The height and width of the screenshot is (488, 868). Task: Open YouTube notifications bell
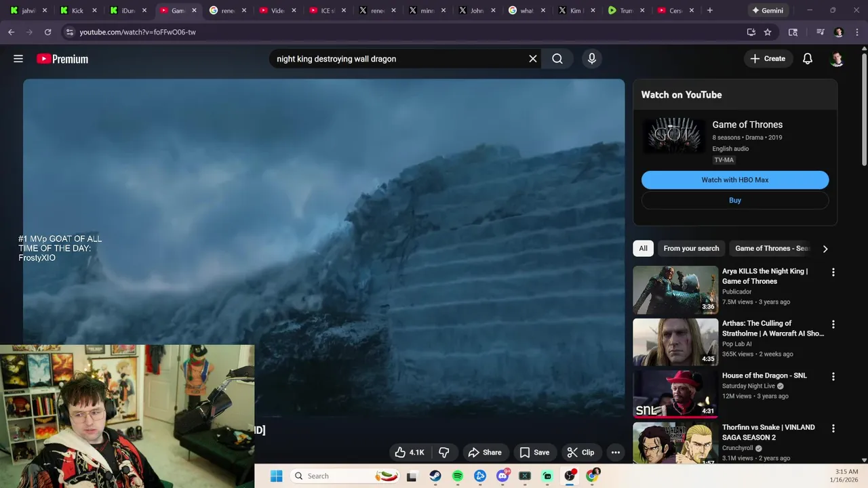[x=808, y=59]
